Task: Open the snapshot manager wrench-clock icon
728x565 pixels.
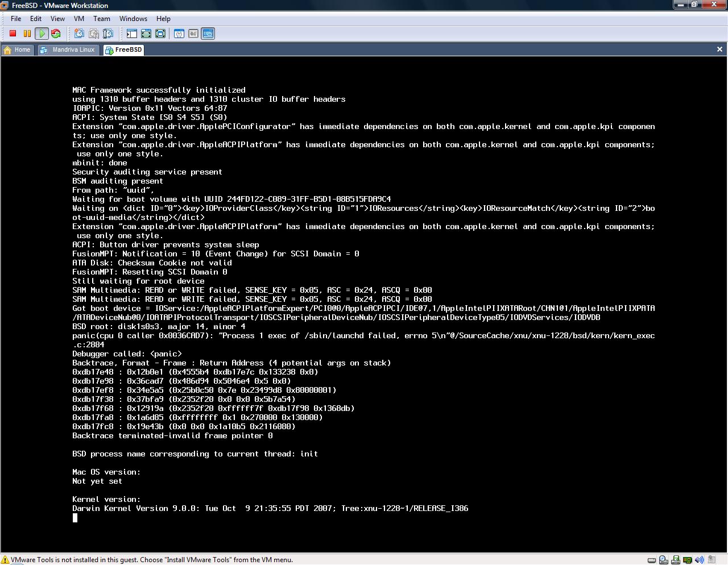Action: tap(108, 34)
